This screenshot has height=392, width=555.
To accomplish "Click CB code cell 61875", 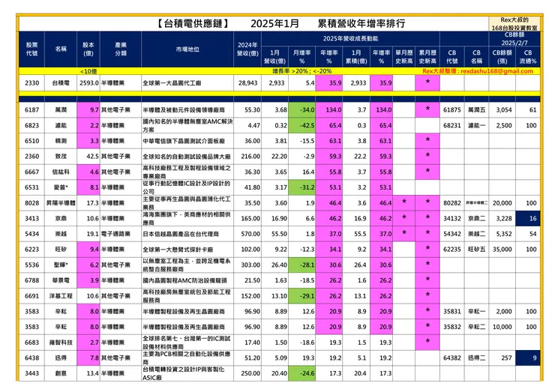I will pos(452,109).
